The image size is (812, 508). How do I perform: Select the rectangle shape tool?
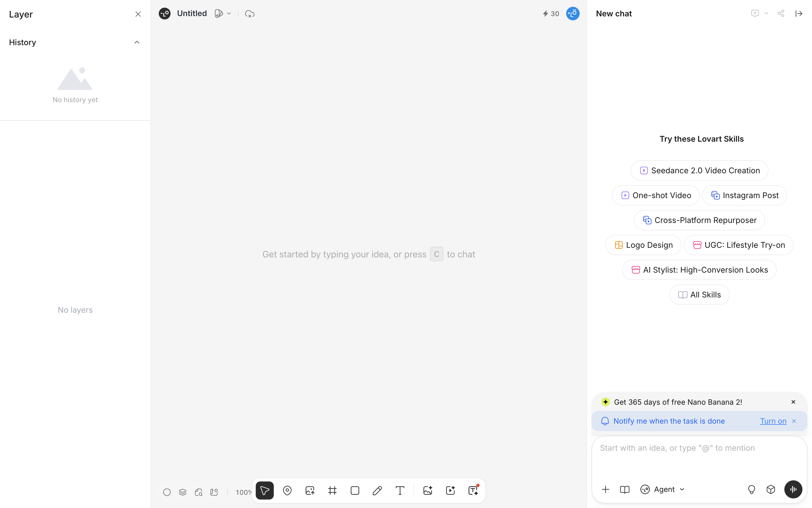[355, 491]
